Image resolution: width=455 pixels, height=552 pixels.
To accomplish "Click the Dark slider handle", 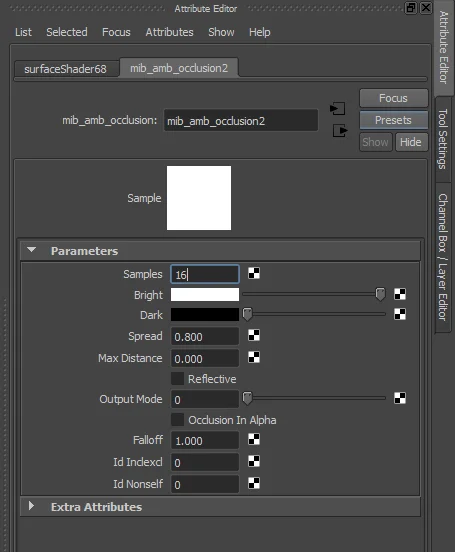I will coord(248,314).
